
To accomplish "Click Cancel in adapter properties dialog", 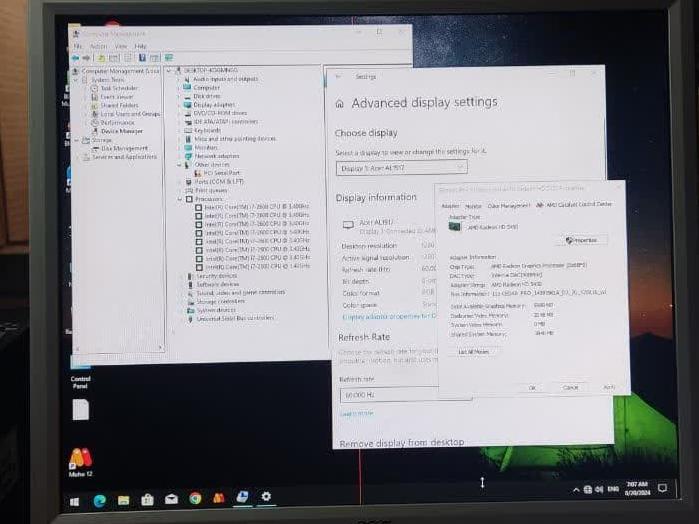I will [571, 388].
